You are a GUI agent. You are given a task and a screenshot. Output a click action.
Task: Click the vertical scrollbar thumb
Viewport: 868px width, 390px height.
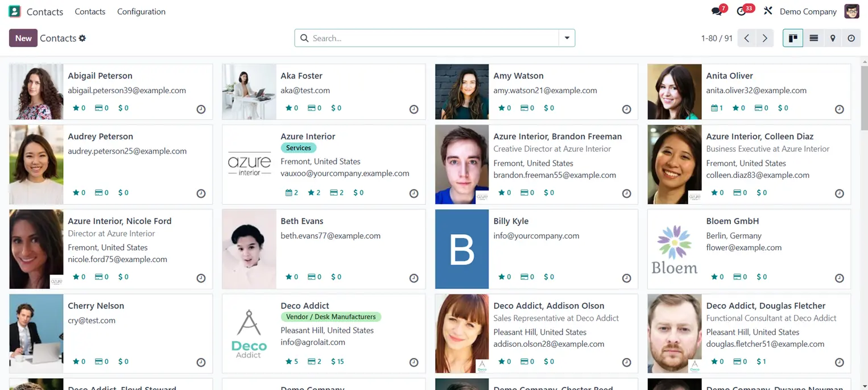click(865, 98)
